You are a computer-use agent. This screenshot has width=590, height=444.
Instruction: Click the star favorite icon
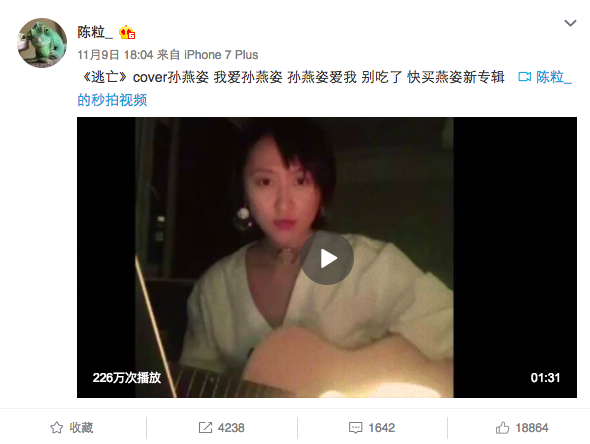click(x=57, y=427)
